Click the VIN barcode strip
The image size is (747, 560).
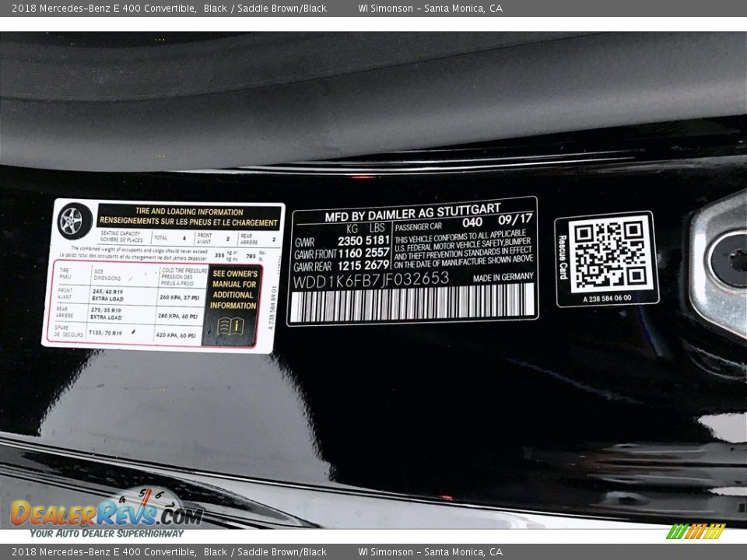point(412,303)
